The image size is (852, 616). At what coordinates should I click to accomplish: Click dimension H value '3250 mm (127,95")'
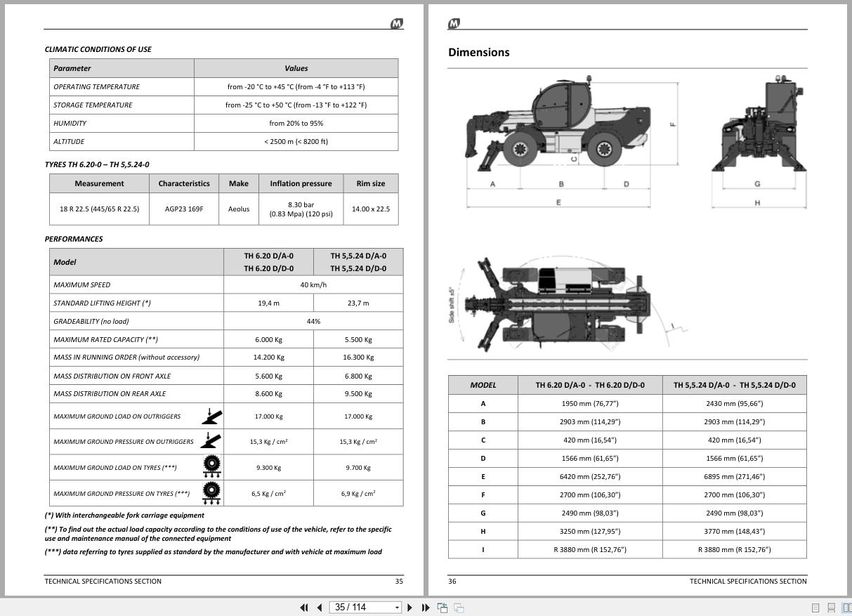point(590,531)
